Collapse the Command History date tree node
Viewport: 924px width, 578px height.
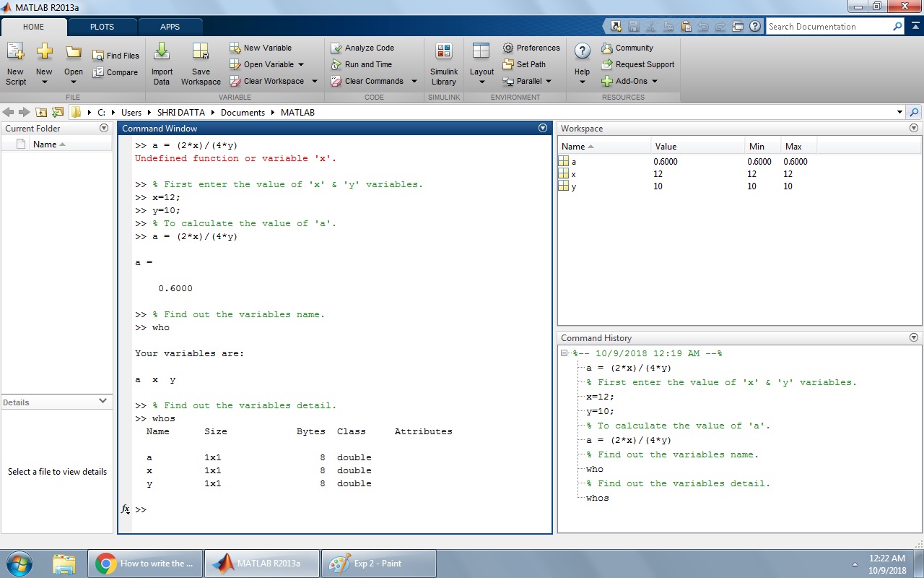tap(565, 353)
